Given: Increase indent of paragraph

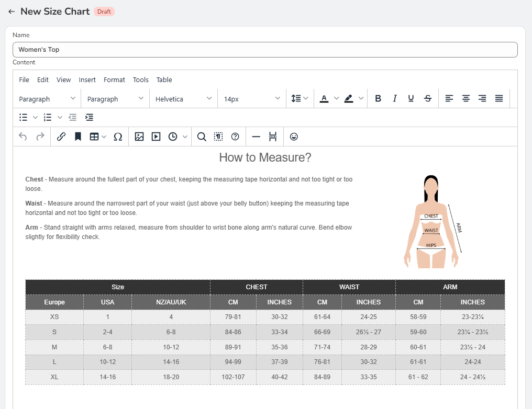Looking at the screenshot, I should tap(89, 117).
